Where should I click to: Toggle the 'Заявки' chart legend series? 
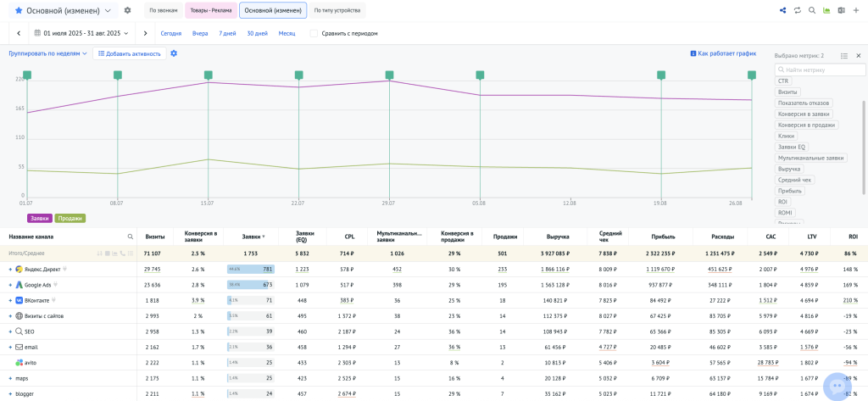tap(40, 218)
